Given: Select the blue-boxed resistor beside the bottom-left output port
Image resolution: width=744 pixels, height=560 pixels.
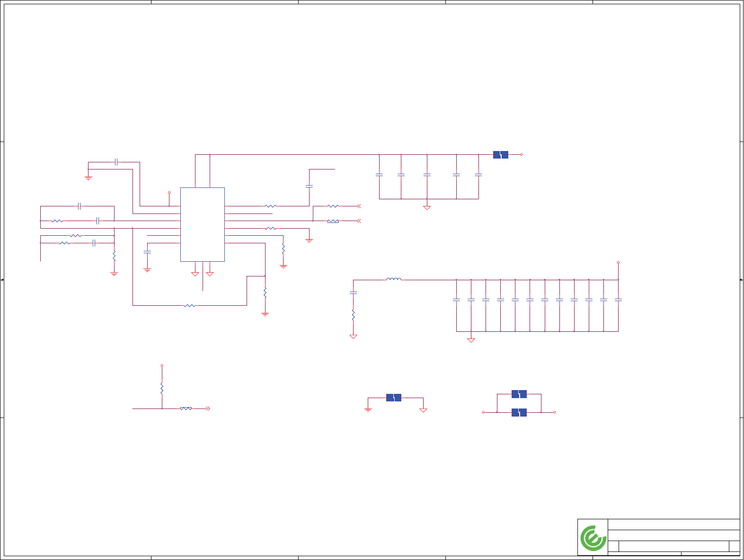Looking at the screenshot, I should (186, 409).
